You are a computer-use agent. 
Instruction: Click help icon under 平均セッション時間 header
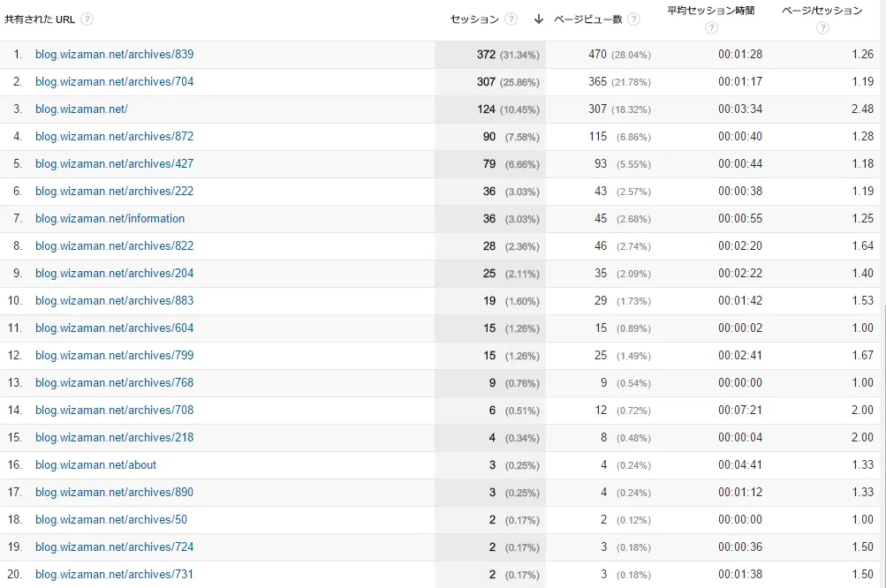(x=711, y=28)
